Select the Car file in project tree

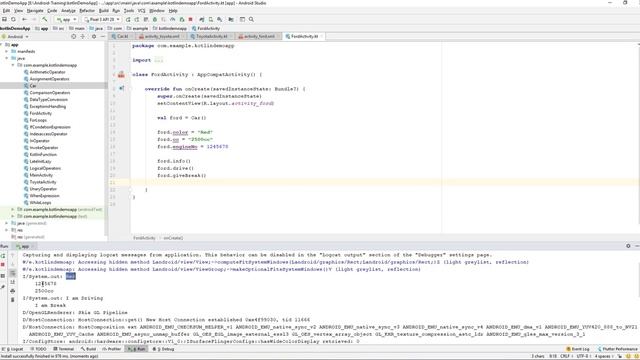coord(33,86)
